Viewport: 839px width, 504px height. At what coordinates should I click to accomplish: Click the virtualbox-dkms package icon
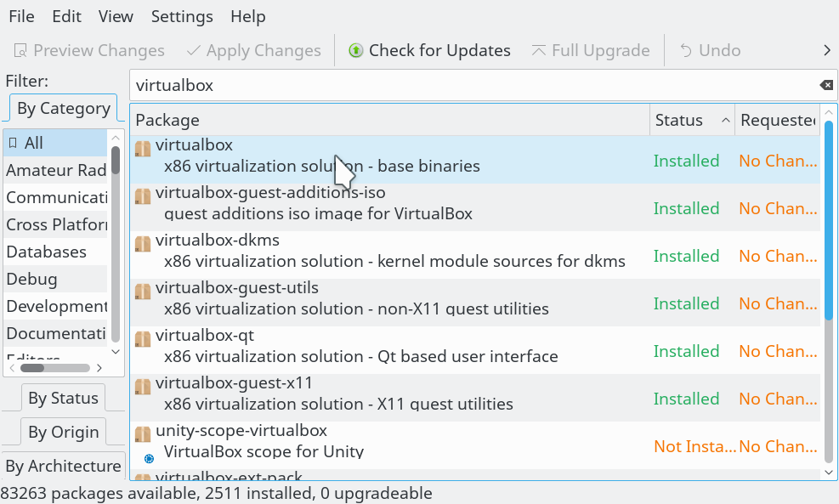143,244
